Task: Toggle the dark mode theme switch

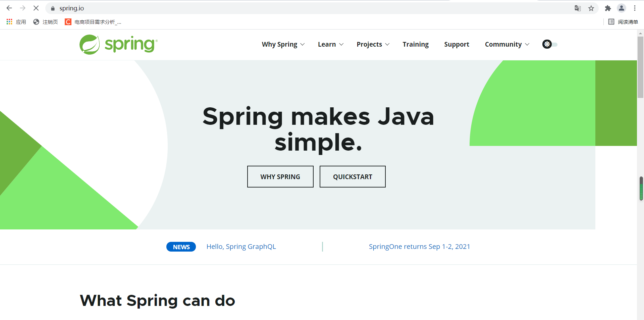Action: point(549,44)
